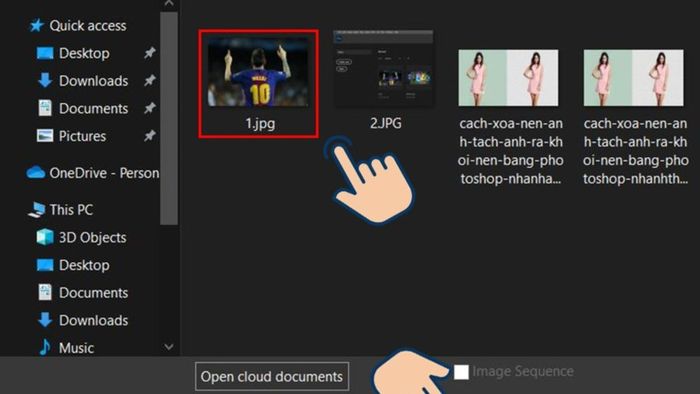700x394 pixels.
Task: Select the Quick access star icon
Action: (x=36, y=25)
